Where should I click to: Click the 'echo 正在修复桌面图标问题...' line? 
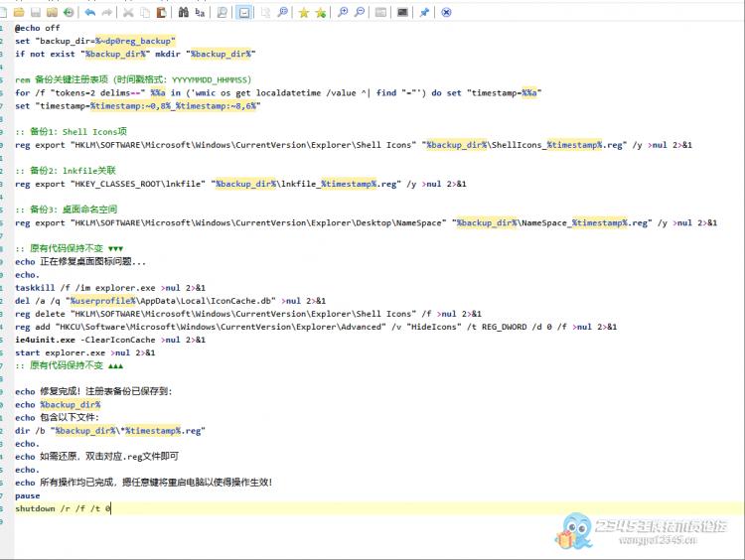pos(80,262)
